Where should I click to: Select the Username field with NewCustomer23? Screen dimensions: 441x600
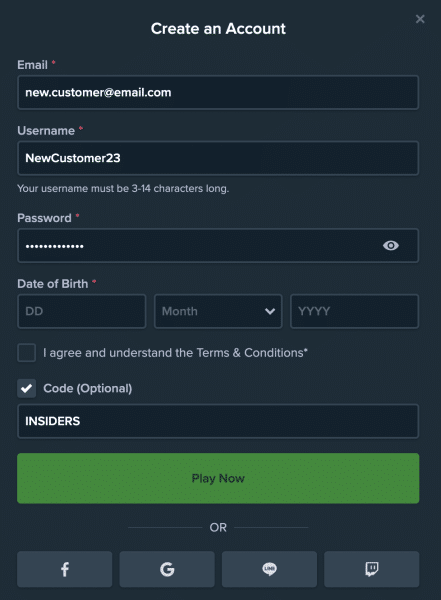click(x=218, y=158)
